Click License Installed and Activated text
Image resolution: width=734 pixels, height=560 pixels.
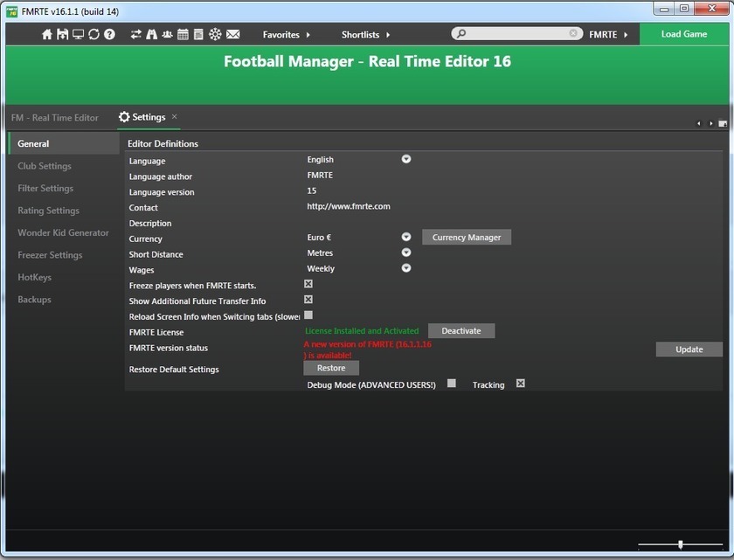(362, 331)
